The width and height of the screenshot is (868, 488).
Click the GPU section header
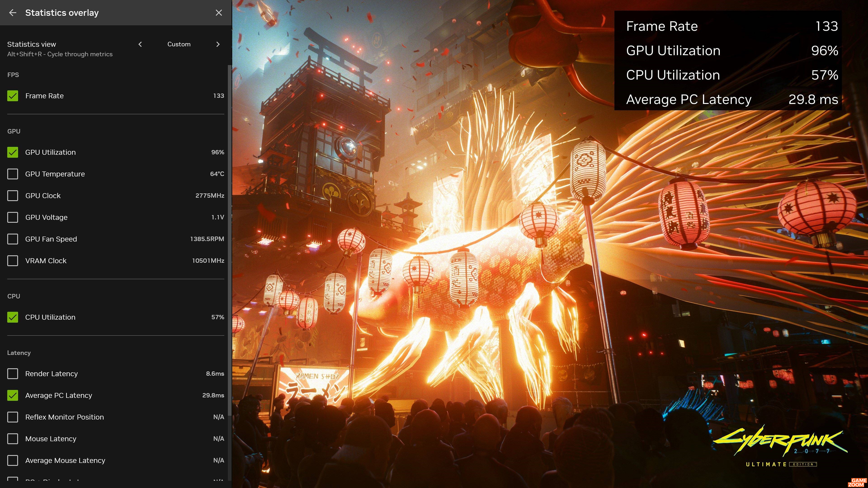14,131
